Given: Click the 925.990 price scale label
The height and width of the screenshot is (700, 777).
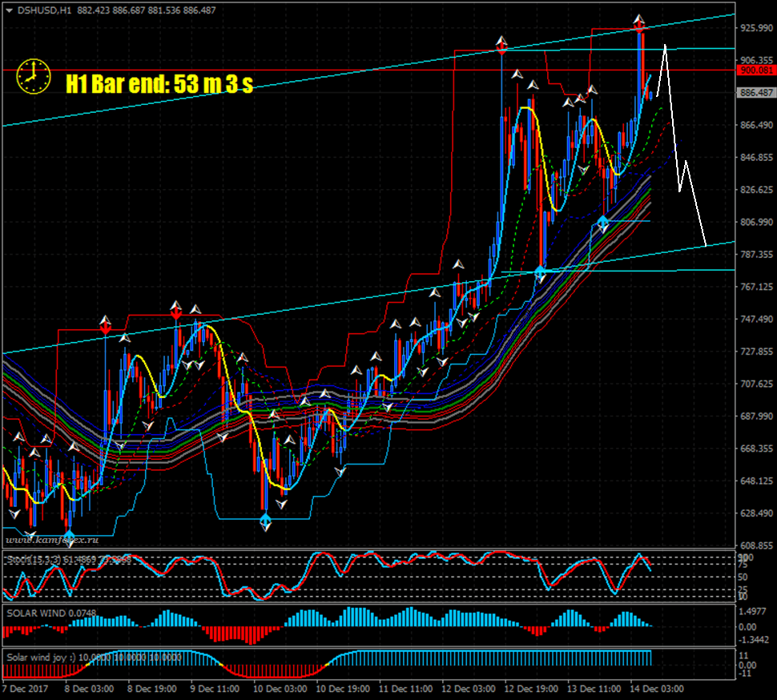Looking at the screenshot, I should coord(755,28).
